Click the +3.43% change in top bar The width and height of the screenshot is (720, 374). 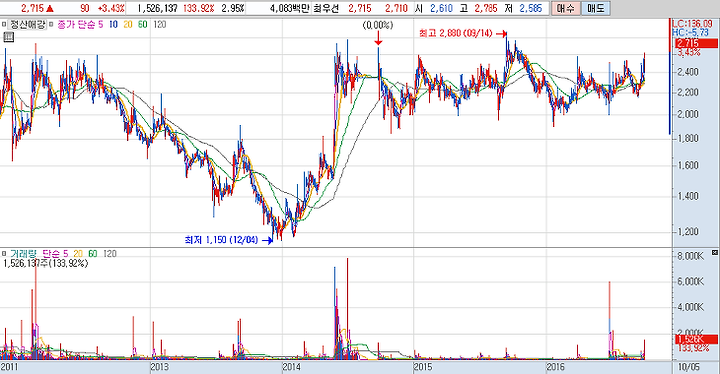[x=111, y=9]
